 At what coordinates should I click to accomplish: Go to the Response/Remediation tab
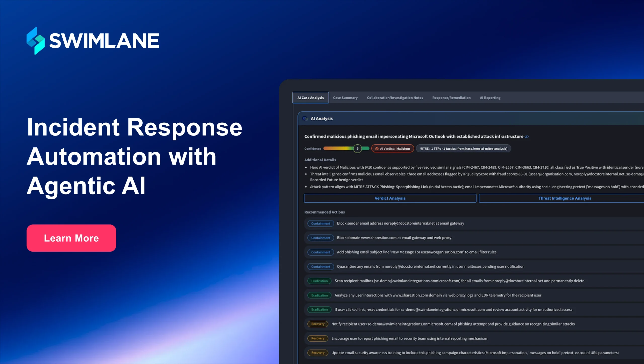(451, 98)
